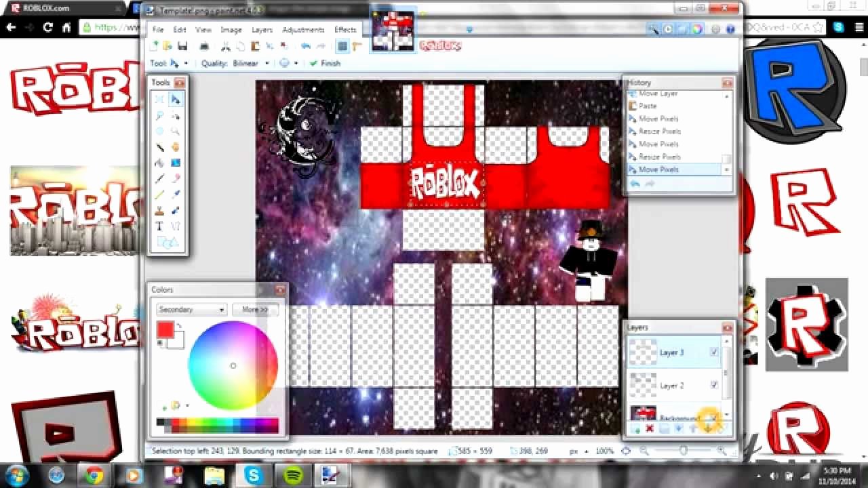Screen dimensions: 868x488
Task: Click the Windows Start button
Action: (16, 474)
